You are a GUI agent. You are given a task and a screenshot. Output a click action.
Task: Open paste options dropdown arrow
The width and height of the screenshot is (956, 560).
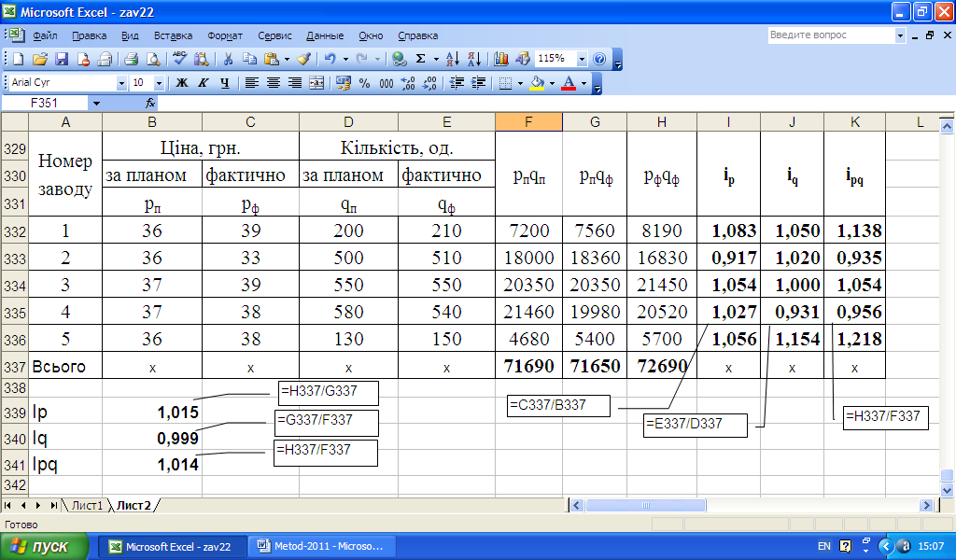click(x=287, y=59)
